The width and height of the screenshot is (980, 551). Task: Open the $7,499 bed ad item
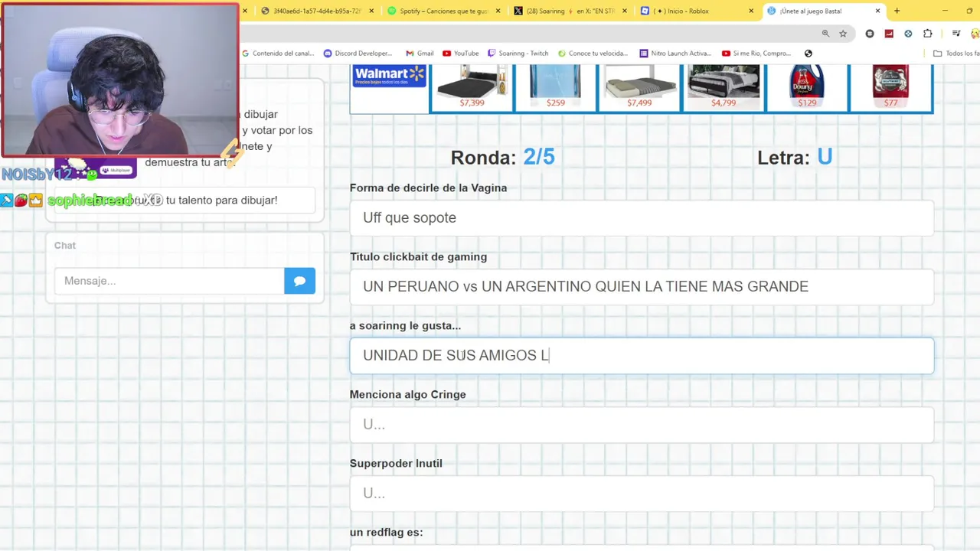click(x=639, y=87)
